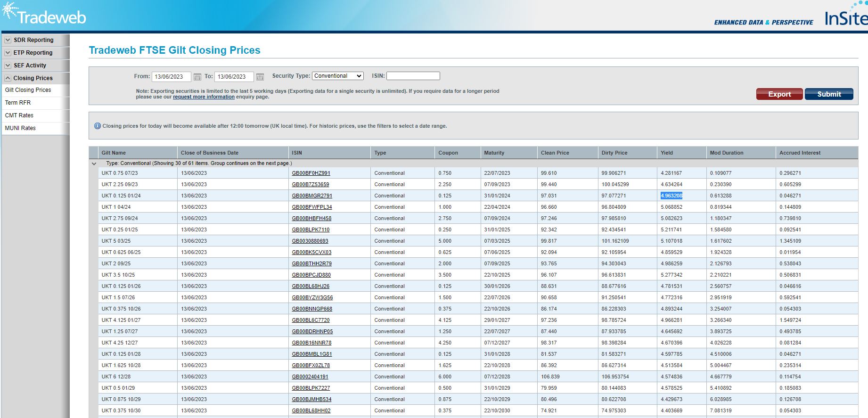Screen dimensions: 868x418
Task: Open ISIN link GB00BMGR2791
Action: pos(312,196)
